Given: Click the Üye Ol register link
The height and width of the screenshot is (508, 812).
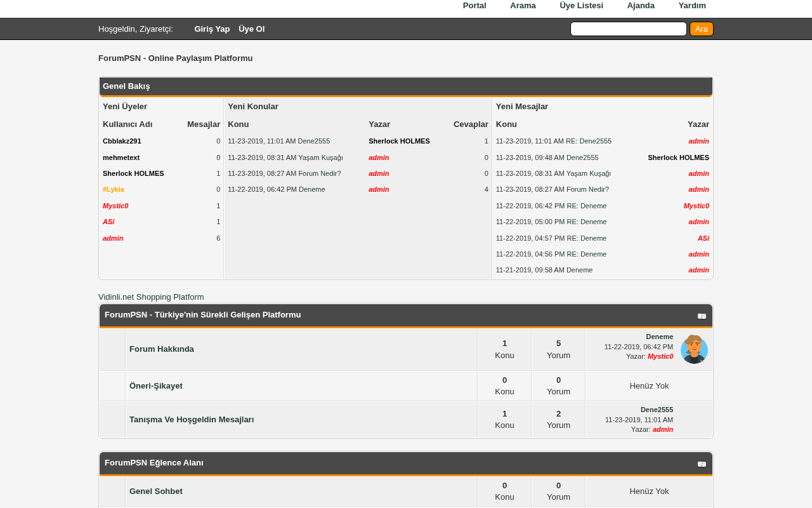Looking at the screenshot, I should [252, 29].
